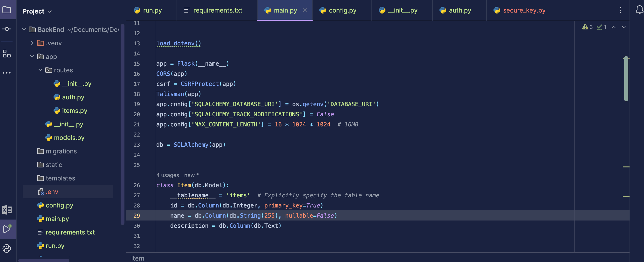The image size is (644, 262).
Task: Open the Python Console icon in sidebar
Action: (7, 248)
